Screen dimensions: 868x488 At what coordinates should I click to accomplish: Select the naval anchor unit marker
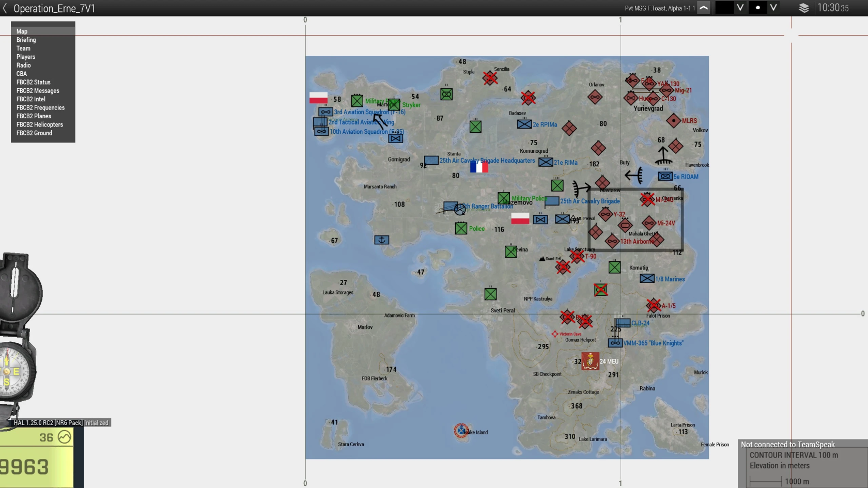[x=381, y=240]
